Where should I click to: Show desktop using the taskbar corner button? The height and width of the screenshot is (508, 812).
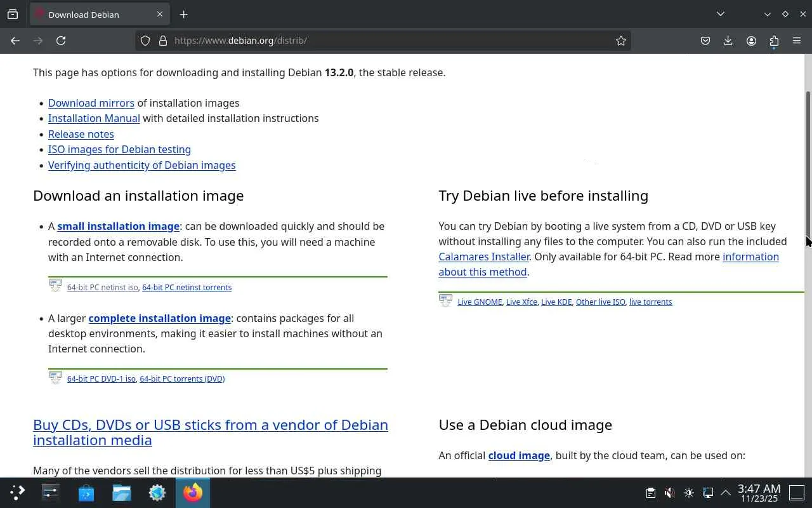[797, 493]
